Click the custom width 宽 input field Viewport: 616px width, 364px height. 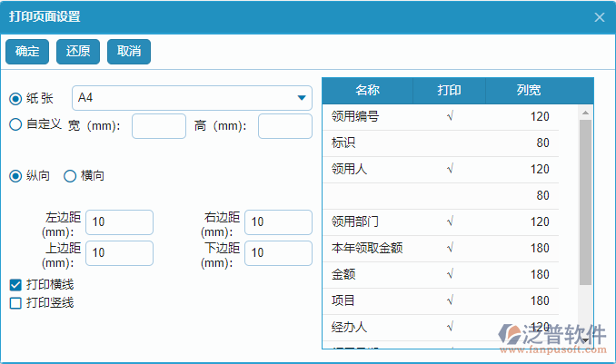tap(159, 126)
